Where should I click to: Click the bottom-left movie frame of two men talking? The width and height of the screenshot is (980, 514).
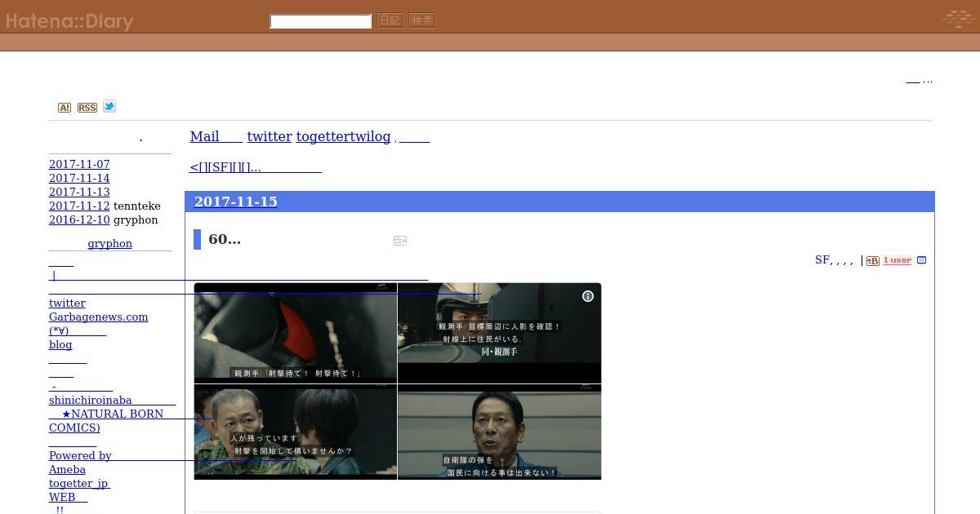[x=296, y=432]
